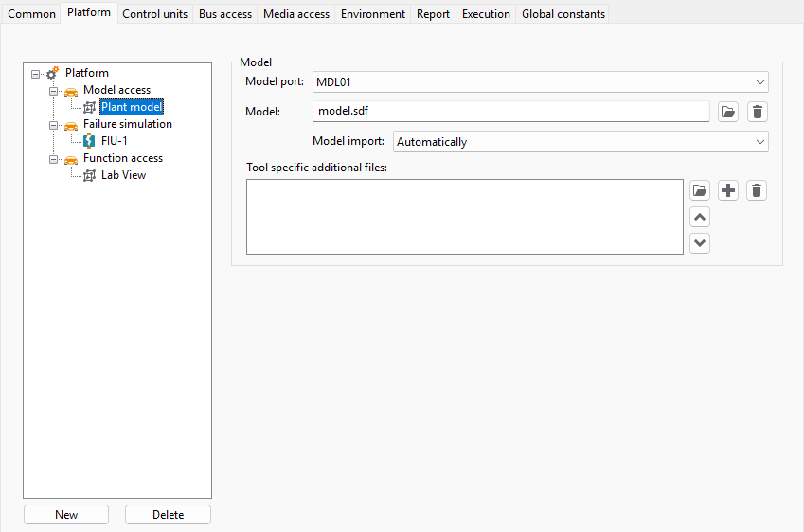Add an additional file with the plus icon
Viewport: 804px width, 532px height.
pyautogui.click(x=728, y=190)
